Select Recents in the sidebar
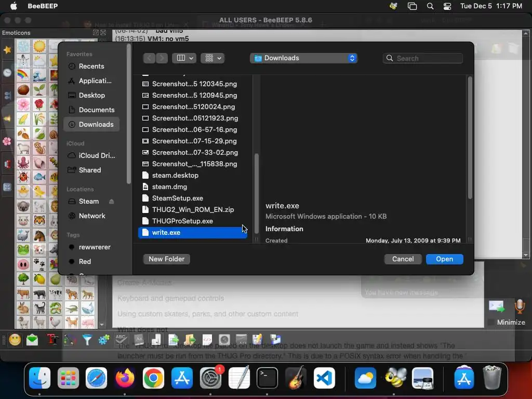The height and width of the screenshot is (399, 532). (x=91, y=66)
